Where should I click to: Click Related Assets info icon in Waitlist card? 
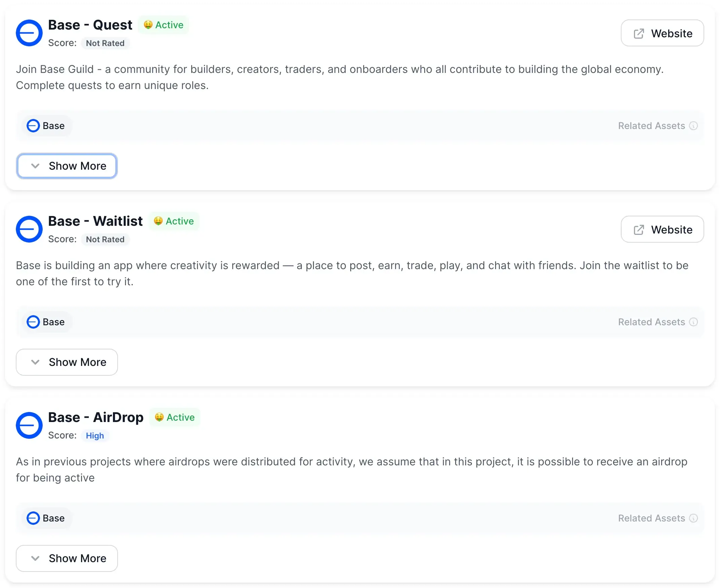click(x=693, y=322)
